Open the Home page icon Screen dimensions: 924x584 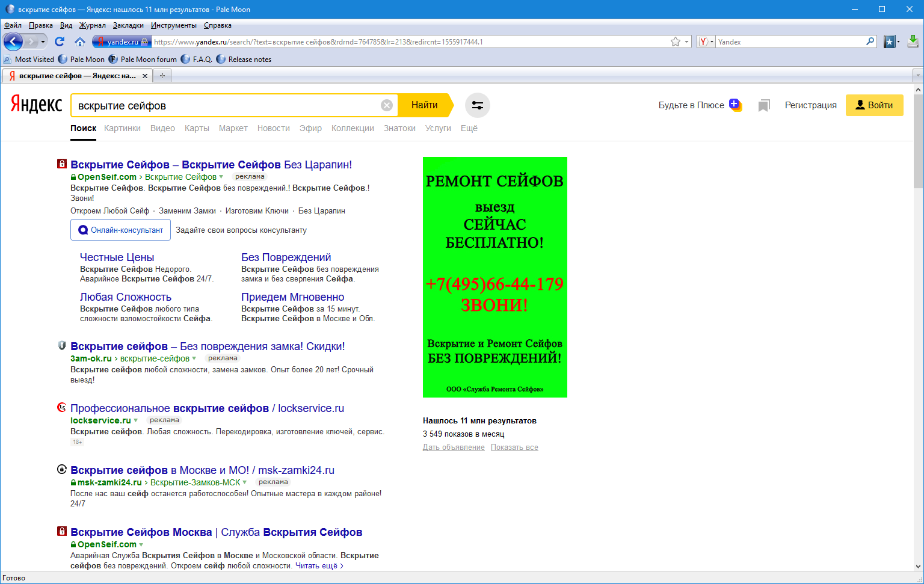pyautogui.click(x=80, y=41)
